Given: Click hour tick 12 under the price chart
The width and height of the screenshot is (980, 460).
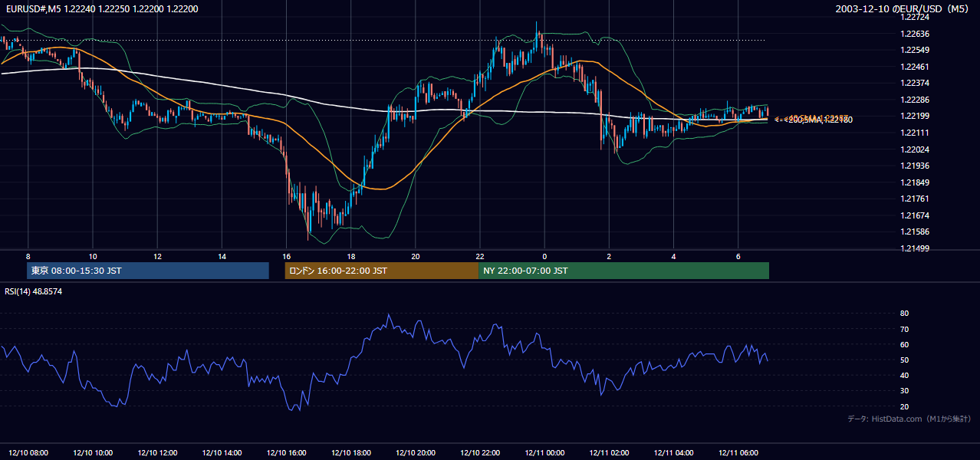Looking at the screenshot, I should click(157, 256).
